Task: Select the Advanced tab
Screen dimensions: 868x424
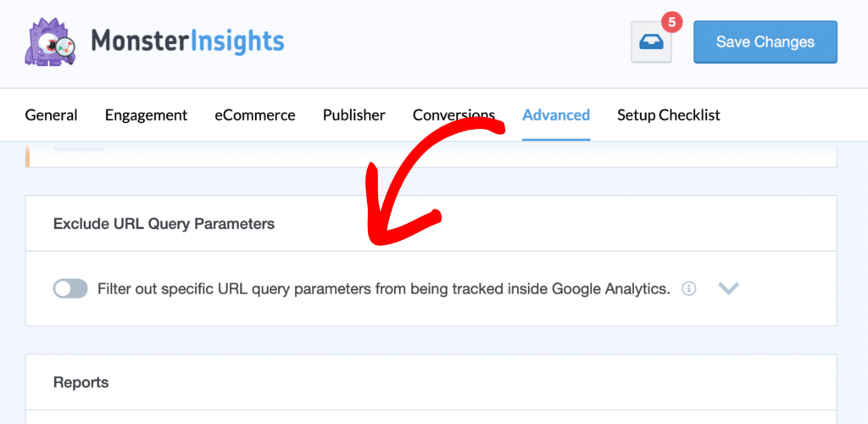Action: click(x=556, y=115)
